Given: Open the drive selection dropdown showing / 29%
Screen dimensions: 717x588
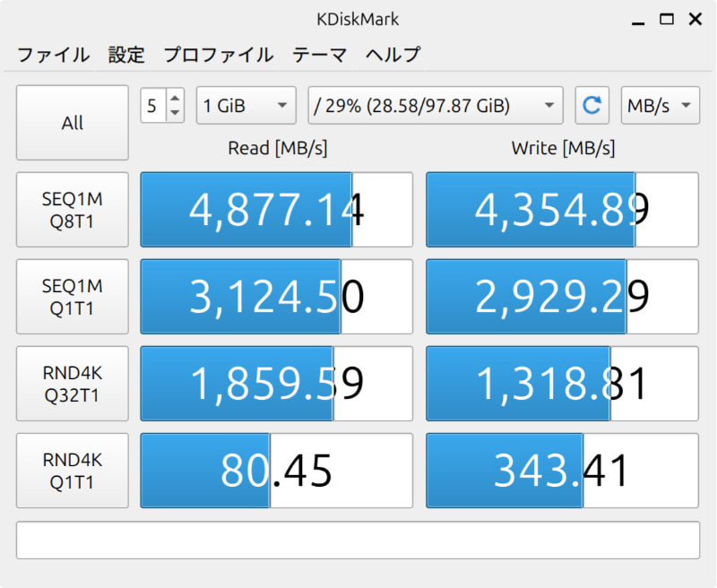Looking at the screenshot, I should point(436,105).
